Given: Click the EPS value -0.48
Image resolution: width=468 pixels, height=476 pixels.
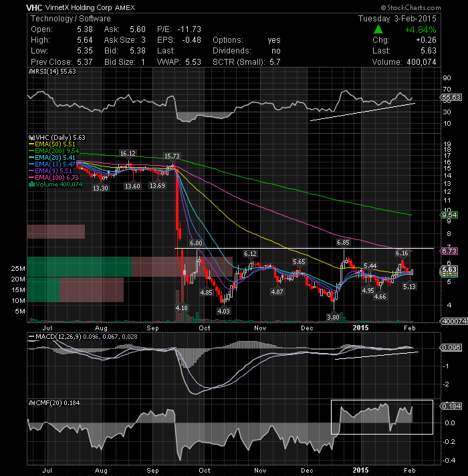Looking at the screenshot, I should 191,40.
